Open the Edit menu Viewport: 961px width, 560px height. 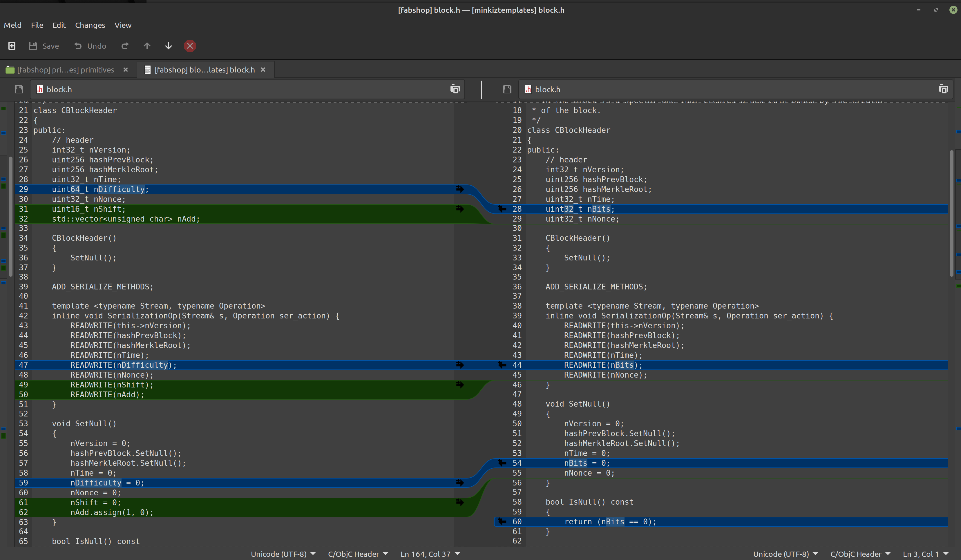pos(59,25)
